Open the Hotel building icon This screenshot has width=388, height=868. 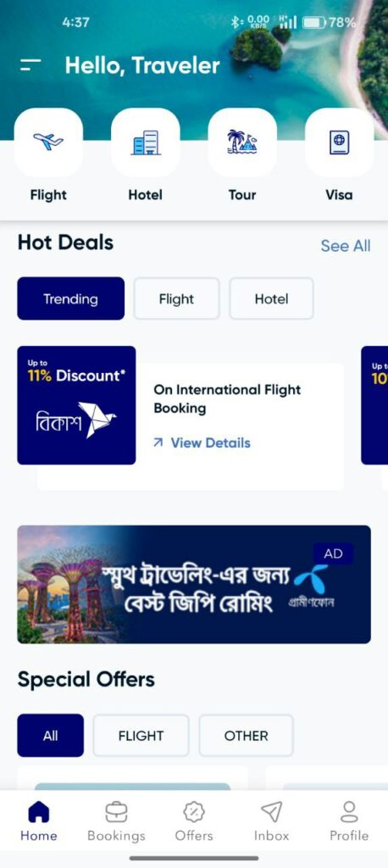146,142
